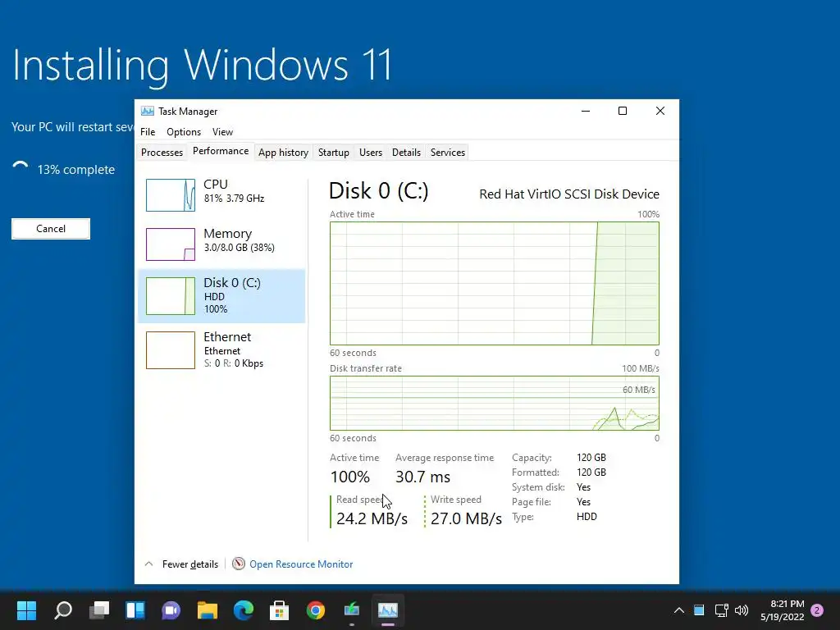Screen dimensions: 840x630
Task: Close the Task Manager window
Action: 660,111
